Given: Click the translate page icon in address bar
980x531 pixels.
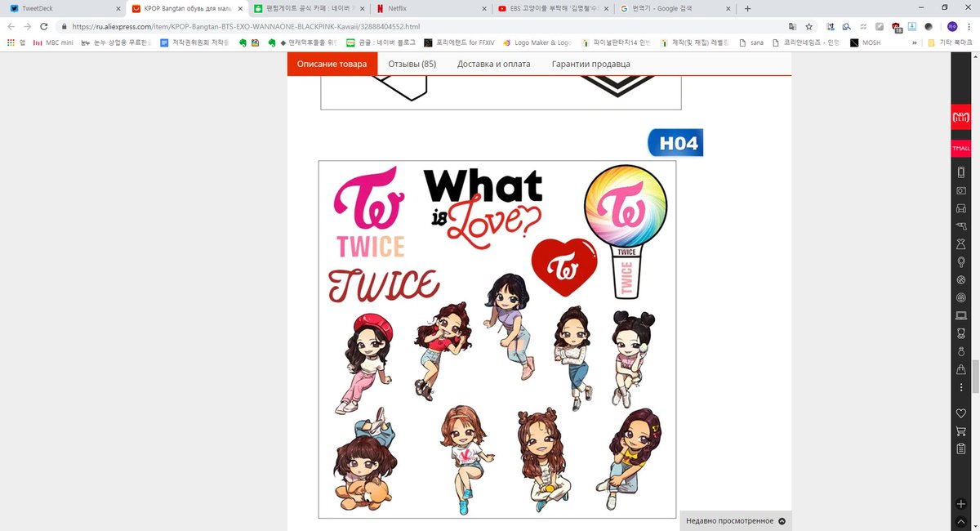Looking at the screenshot, I should (x=792, y=26).
